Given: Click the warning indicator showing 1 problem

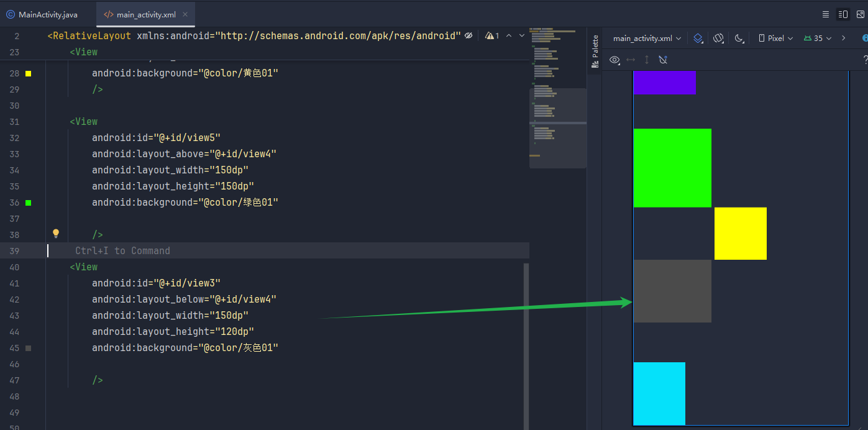Looking at the screenshot, I should click(492, 36).
